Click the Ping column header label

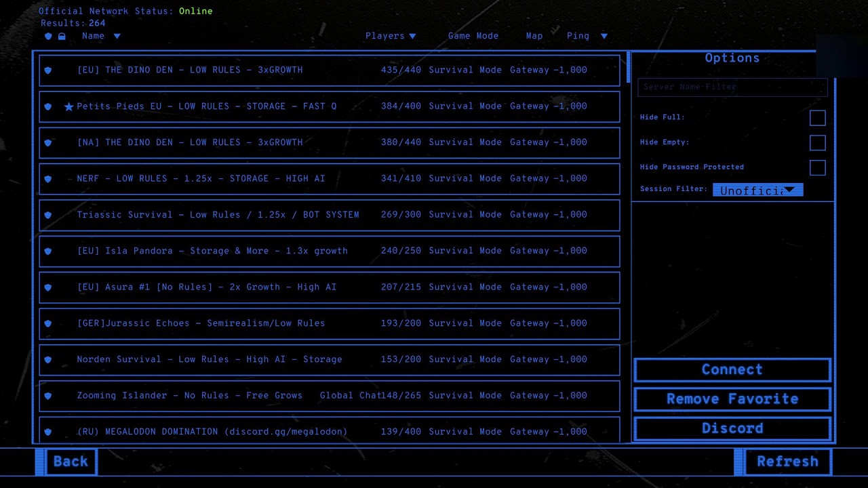click(578, 36)
